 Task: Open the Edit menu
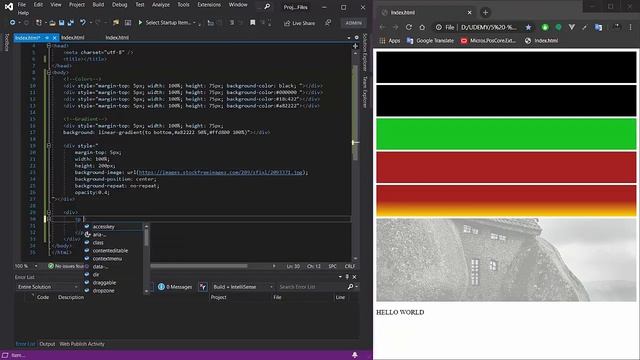coord(38,4)
